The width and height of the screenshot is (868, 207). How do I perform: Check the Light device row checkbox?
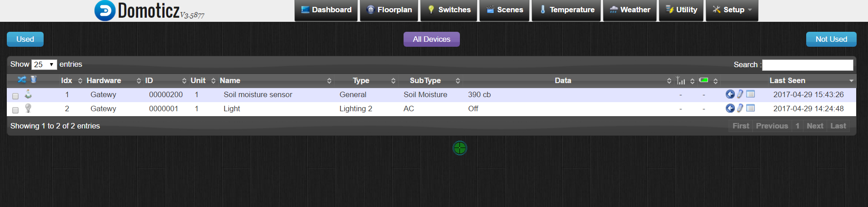[x=15, y=110]
